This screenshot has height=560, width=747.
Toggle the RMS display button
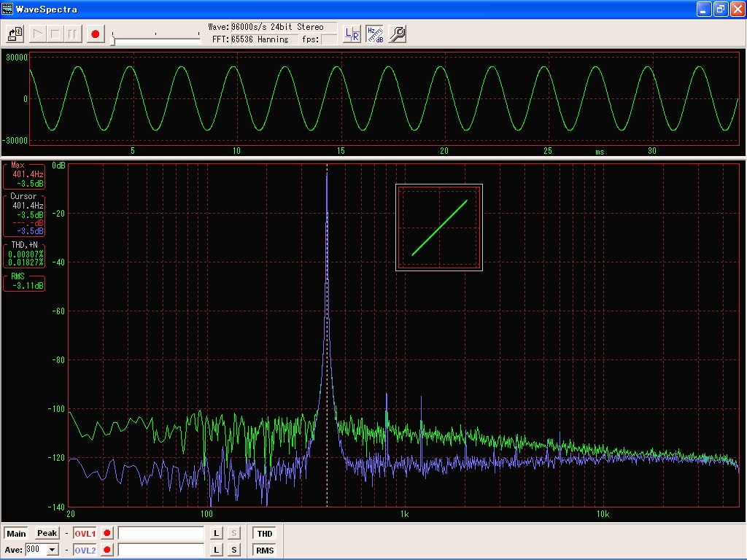[x=265, y=550]
